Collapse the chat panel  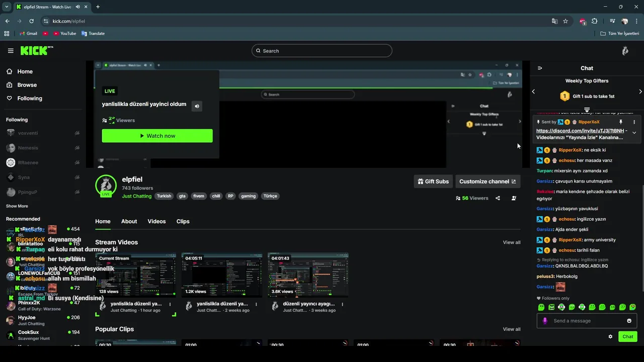(540, 68)
